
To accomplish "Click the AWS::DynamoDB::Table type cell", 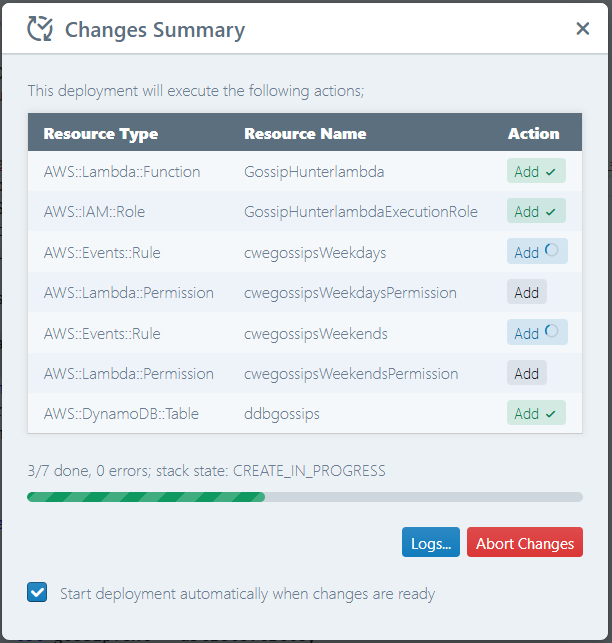I will coord(121,414).
